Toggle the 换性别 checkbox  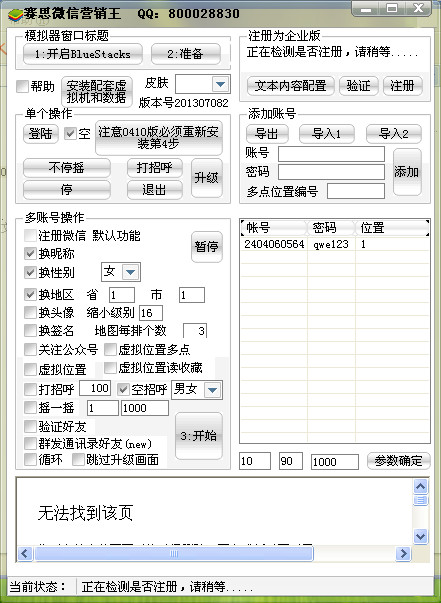point(30,272)
